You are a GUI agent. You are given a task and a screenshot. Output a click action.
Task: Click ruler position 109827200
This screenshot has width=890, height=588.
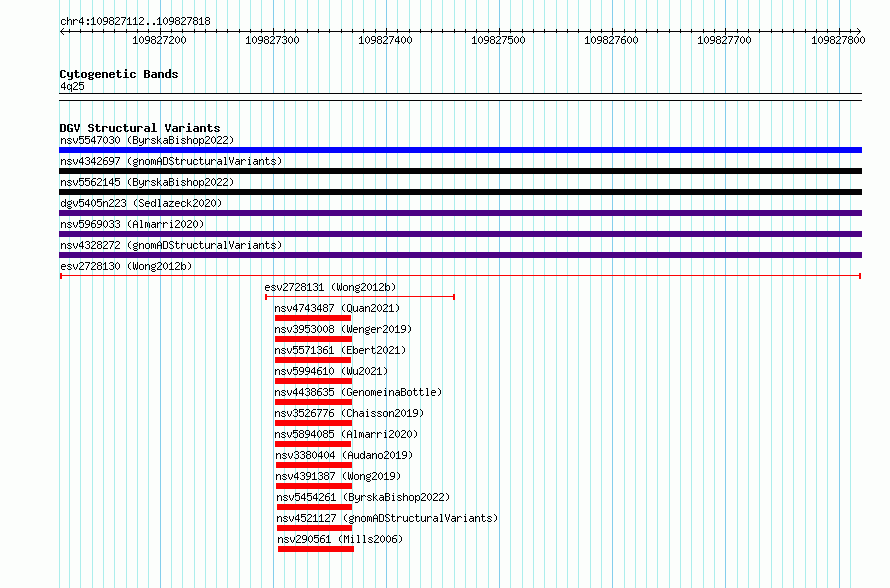[x=159, y=40]
